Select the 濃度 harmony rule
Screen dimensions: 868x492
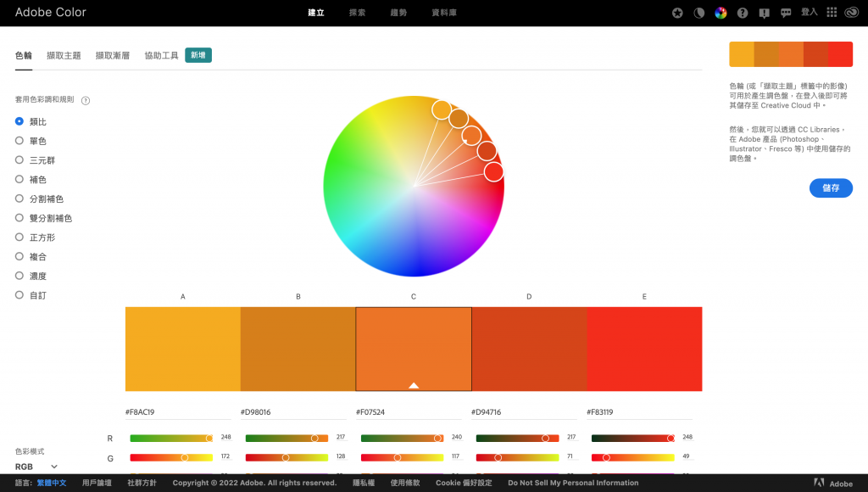pyautogui.click(x=31, y=276)
